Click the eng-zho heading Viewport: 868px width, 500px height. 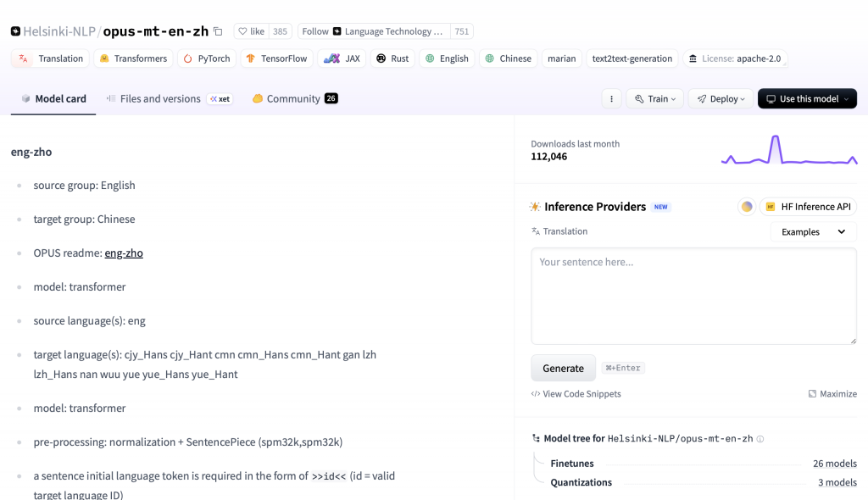click(x=31, y=152)
